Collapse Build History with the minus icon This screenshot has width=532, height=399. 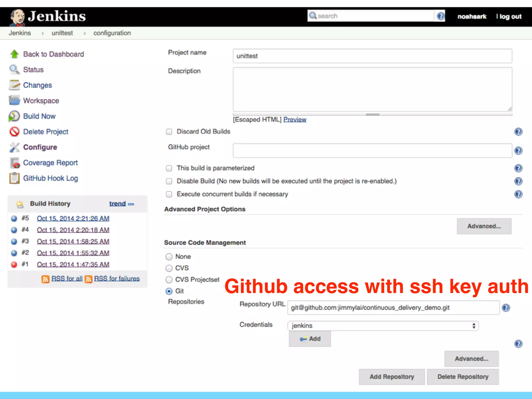[x=131, y=204]
